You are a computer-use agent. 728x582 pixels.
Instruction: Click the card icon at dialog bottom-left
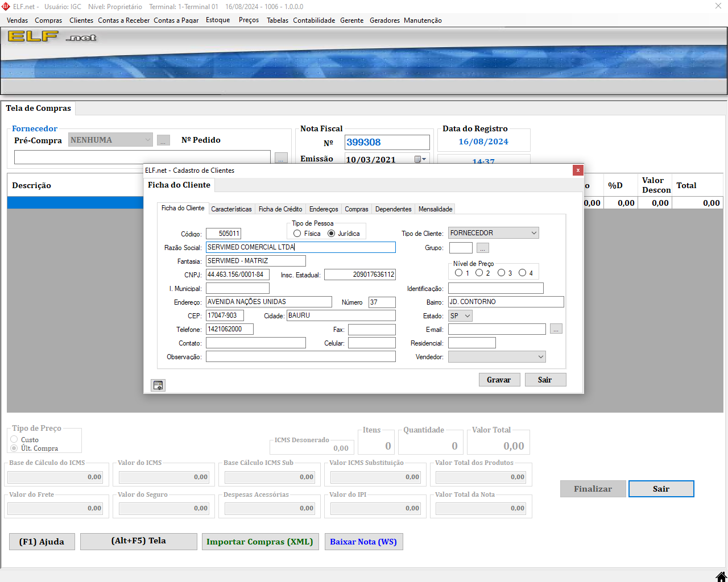tap(158, 385)
